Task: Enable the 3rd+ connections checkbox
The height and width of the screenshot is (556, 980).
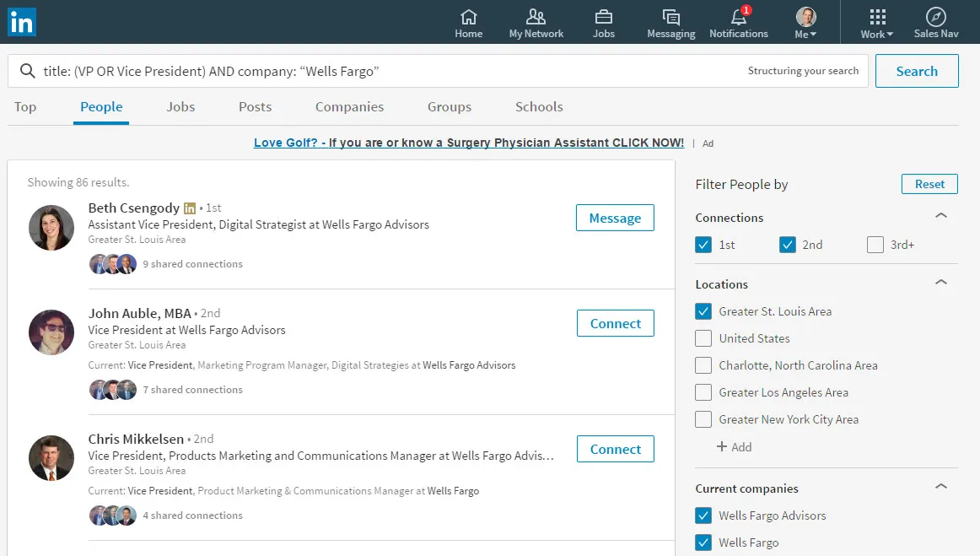Action: point(875,245)
